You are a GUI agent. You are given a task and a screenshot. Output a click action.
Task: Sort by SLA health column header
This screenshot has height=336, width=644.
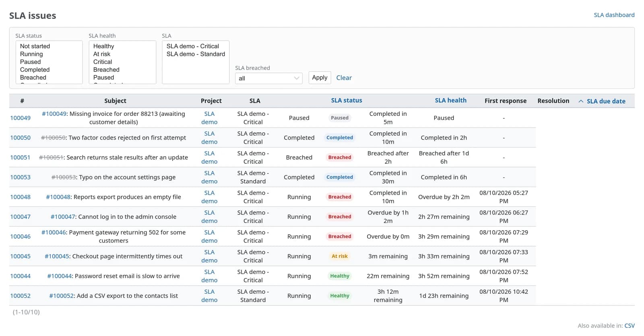[x=450, y=101]
